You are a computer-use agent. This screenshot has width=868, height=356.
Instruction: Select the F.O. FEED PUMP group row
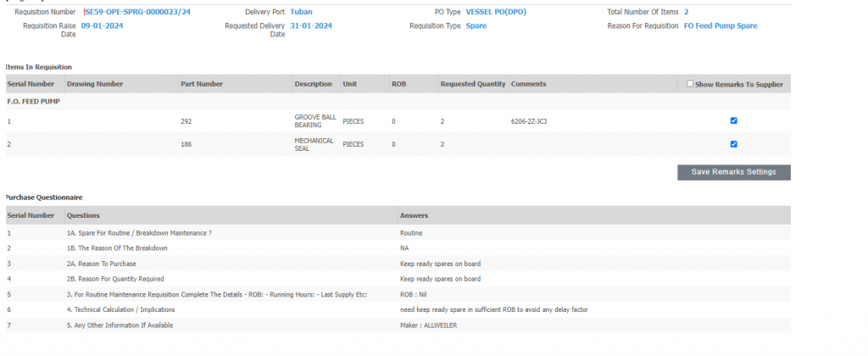(x=33, y=102)
